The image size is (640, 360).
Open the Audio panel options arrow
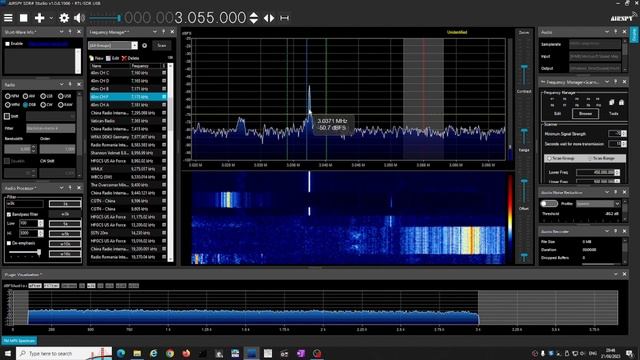(x=607, y=32)
